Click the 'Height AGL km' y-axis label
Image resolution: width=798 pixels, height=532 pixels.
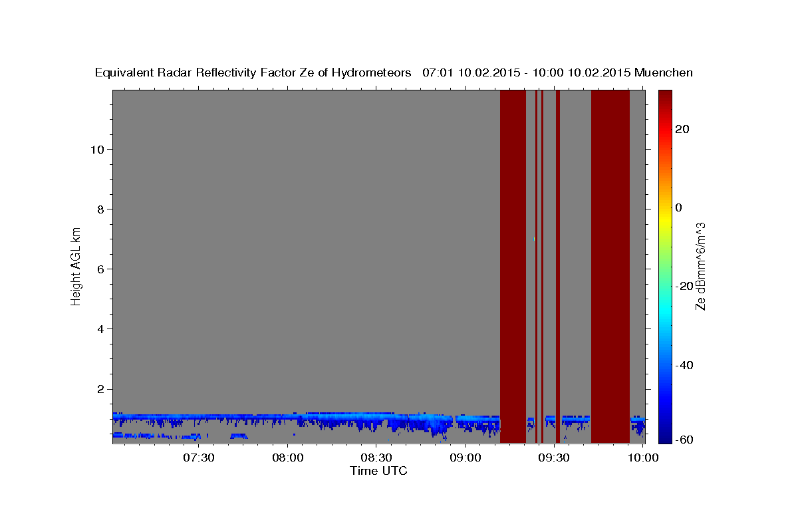pos(76,266)
